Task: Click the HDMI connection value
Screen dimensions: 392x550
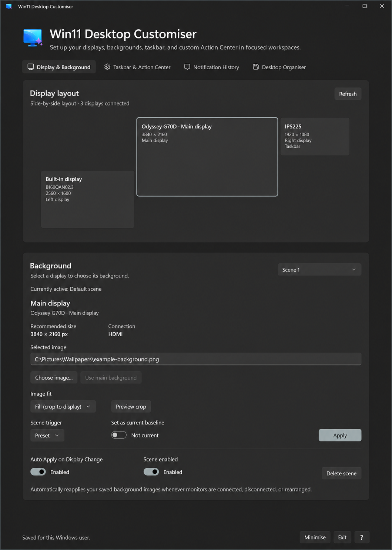Action: (x=115, y=334)
